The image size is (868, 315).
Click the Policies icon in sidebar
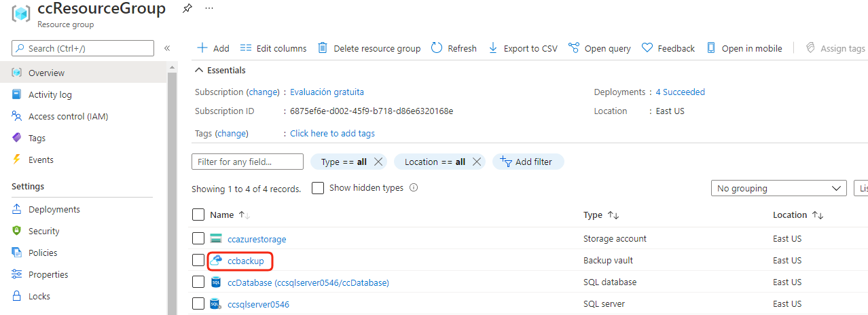[17, 253]
